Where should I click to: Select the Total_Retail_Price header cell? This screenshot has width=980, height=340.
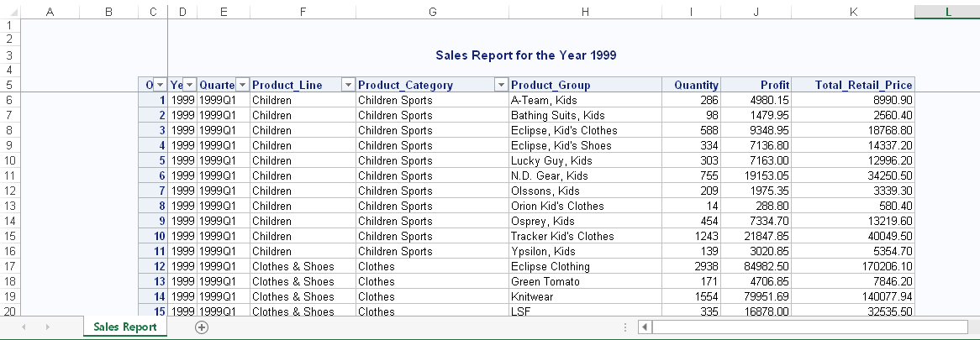point(852,85)
